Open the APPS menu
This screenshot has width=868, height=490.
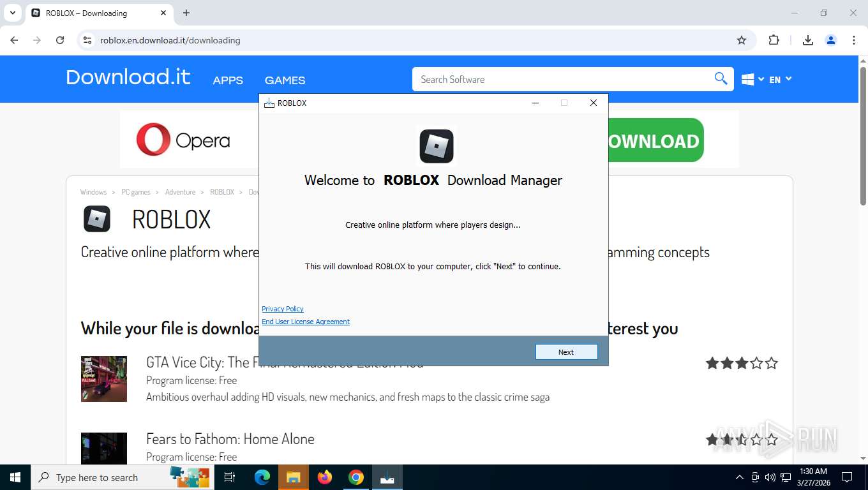tap(228, 80)
